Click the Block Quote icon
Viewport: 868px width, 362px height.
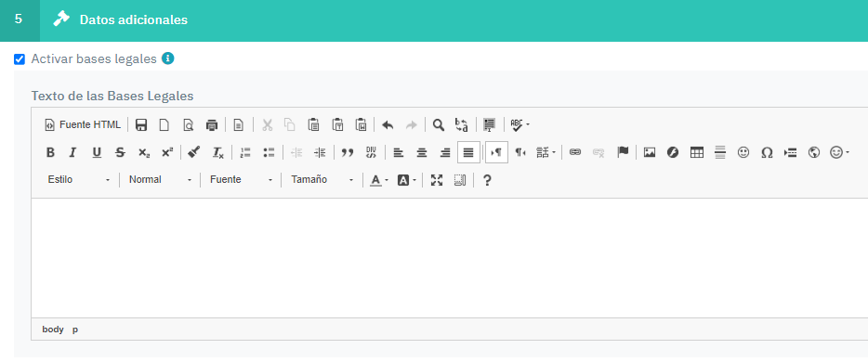click(x=347, y=152)
